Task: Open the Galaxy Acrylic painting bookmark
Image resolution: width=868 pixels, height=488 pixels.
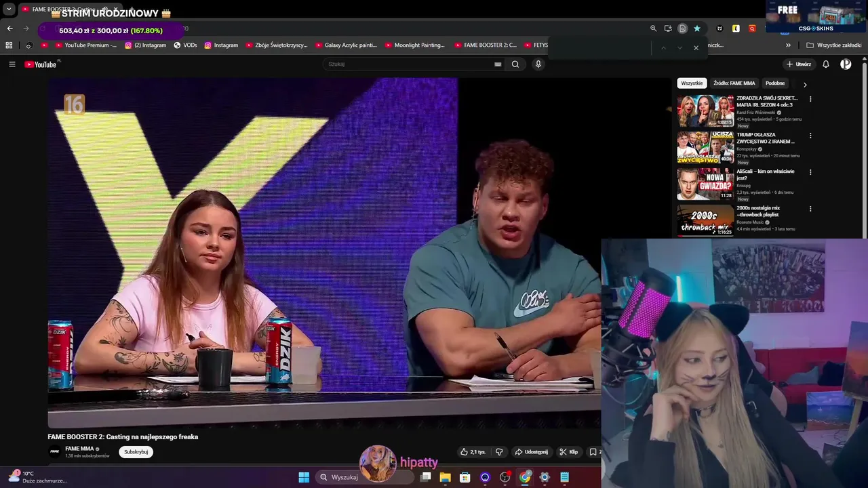Action: (346, 45)
